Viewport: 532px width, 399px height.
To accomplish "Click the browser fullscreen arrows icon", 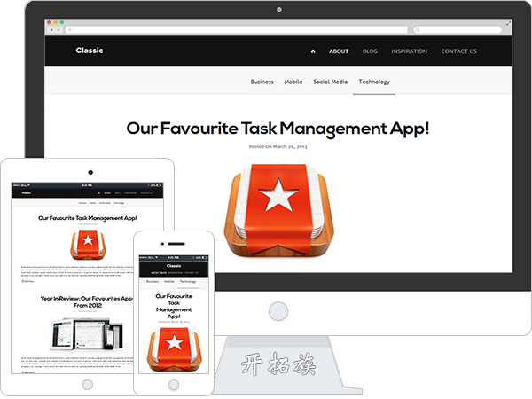I will 508,23.
